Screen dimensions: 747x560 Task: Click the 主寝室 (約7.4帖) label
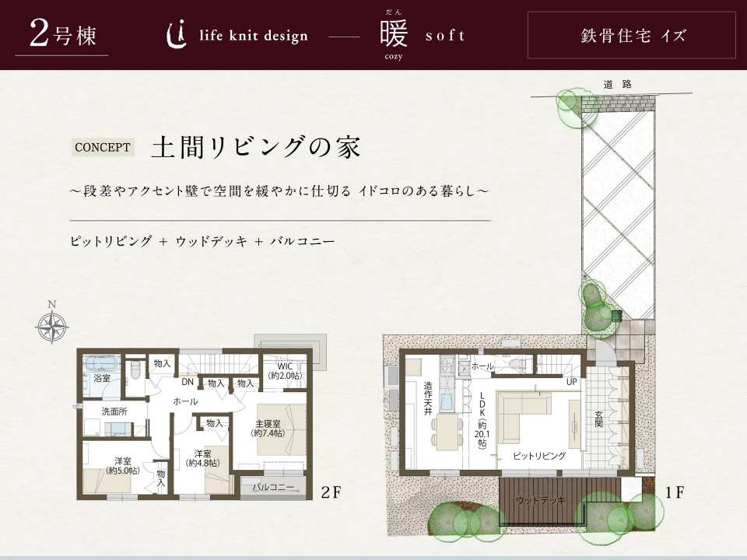268,428
